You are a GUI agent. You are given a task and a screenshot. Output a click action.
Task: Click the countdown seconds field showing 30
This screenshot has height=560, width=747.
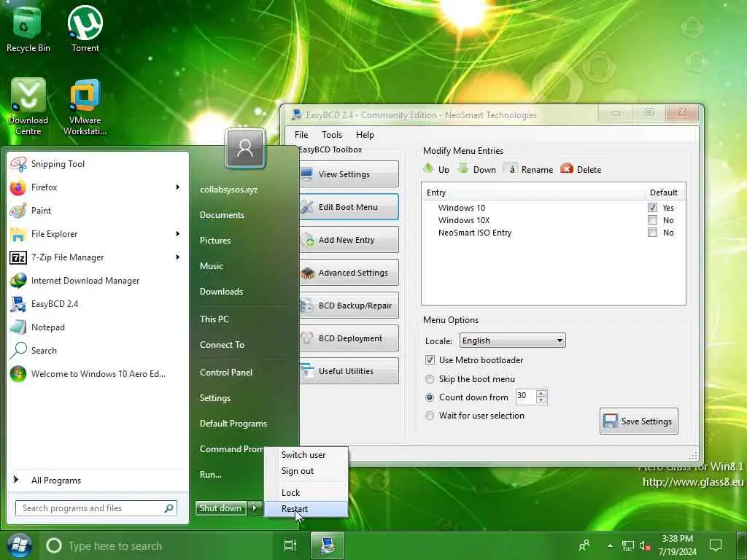526,397
